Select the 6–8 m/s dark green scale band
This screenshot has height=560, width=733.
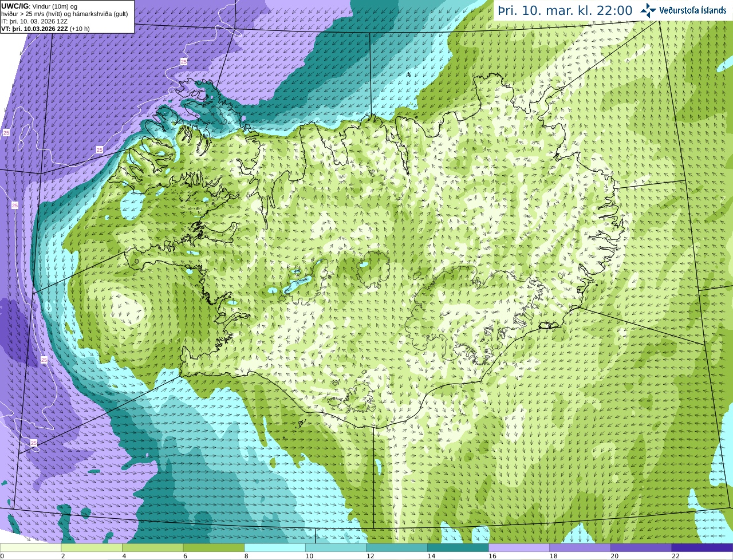click(214, 548)
